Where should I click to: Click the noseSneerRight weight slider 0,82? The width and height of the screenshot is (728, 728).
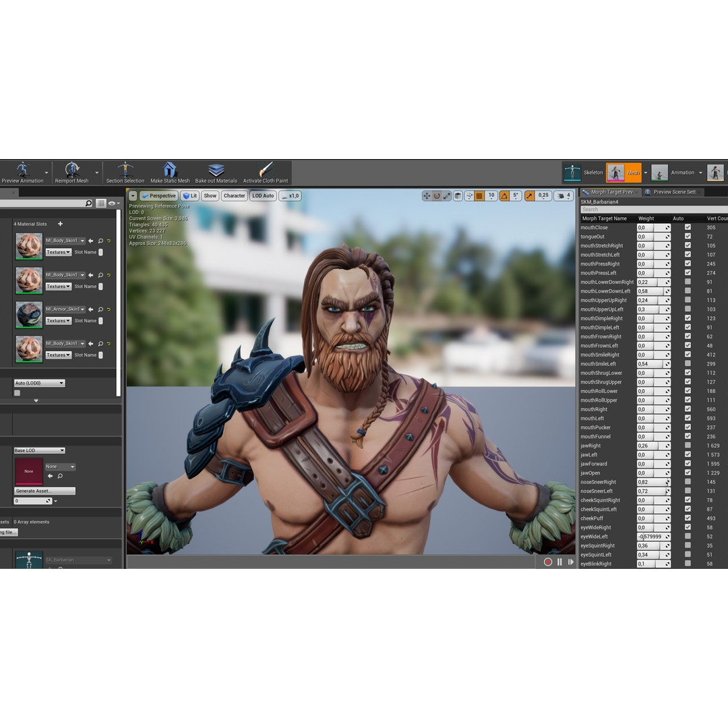pyautogui.click(x=653, y=482)
